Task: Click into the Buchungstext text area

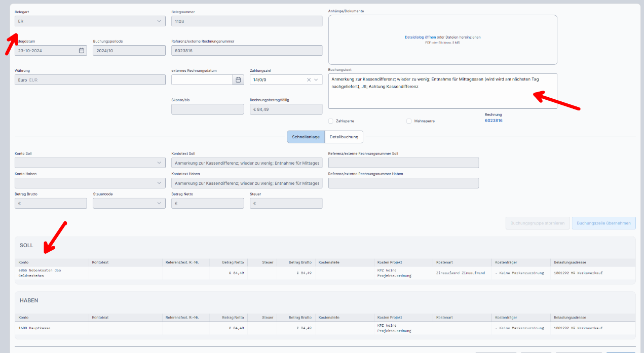Action: 443,91
